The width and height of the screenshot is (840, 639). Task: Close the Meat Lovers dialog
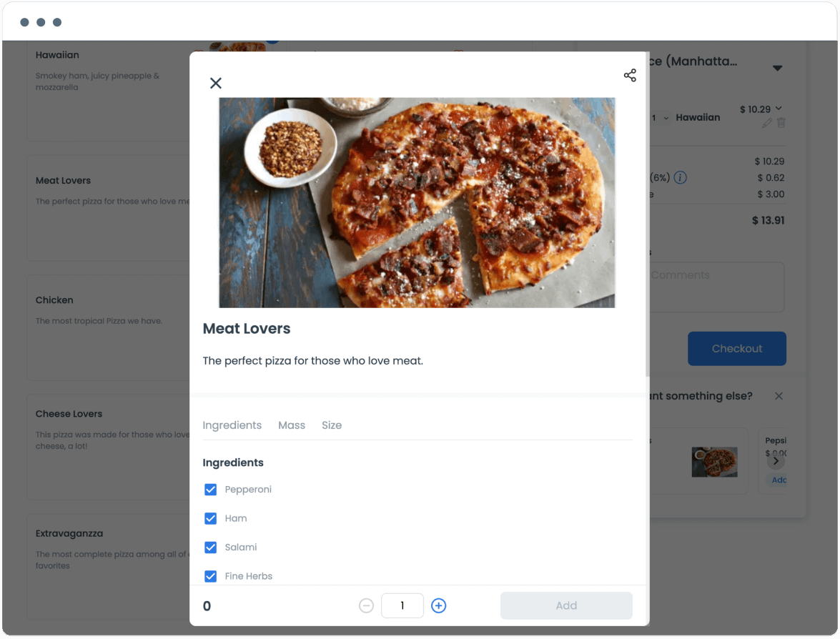coord(215,83)
